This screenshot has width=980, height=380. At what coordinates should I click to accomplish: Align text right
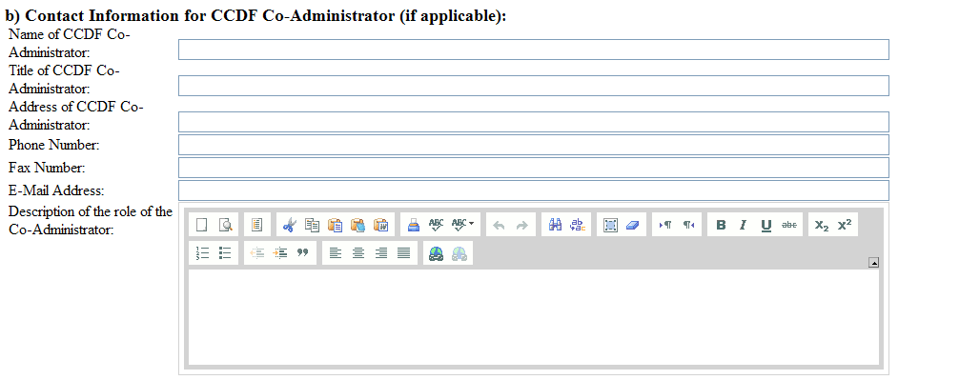click(381, 252)
